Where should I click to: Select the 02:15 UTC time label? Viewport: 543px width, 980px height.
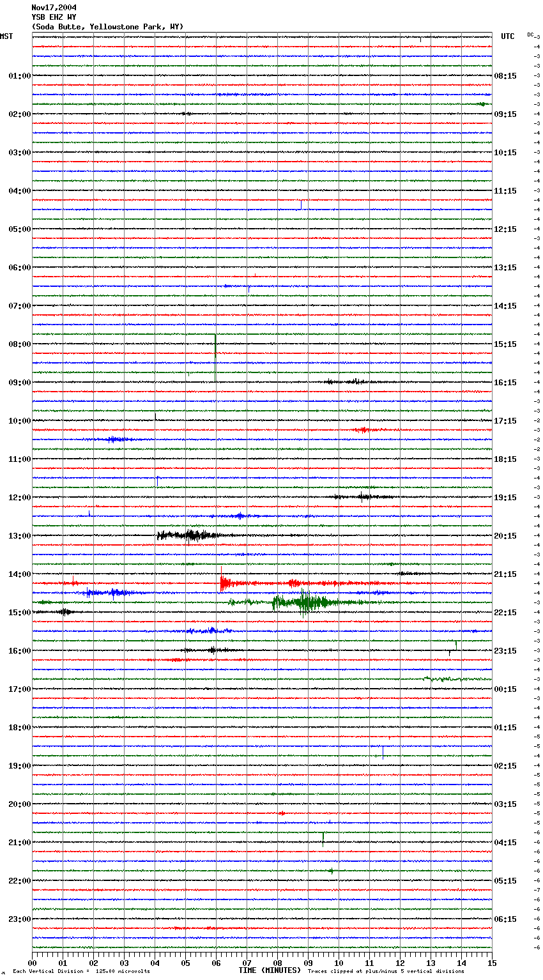505,766
